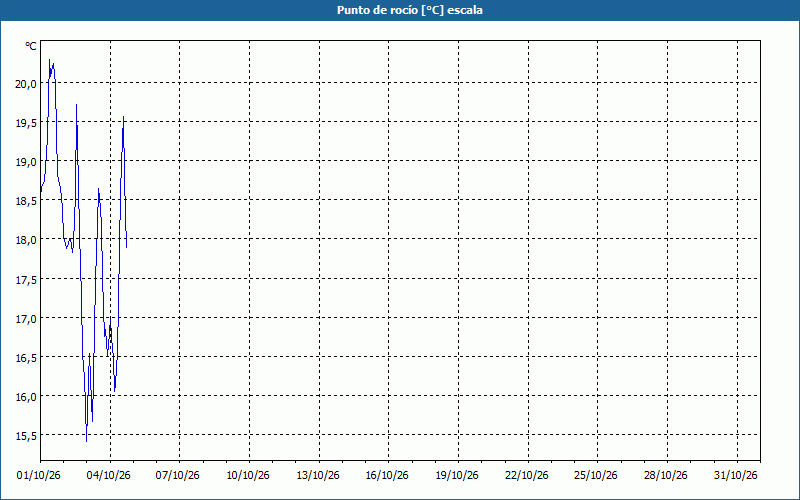Click the 18,0 y-axis value
Image resolution: width=800 pixels, height=500 pixels.
click(26, 240)
